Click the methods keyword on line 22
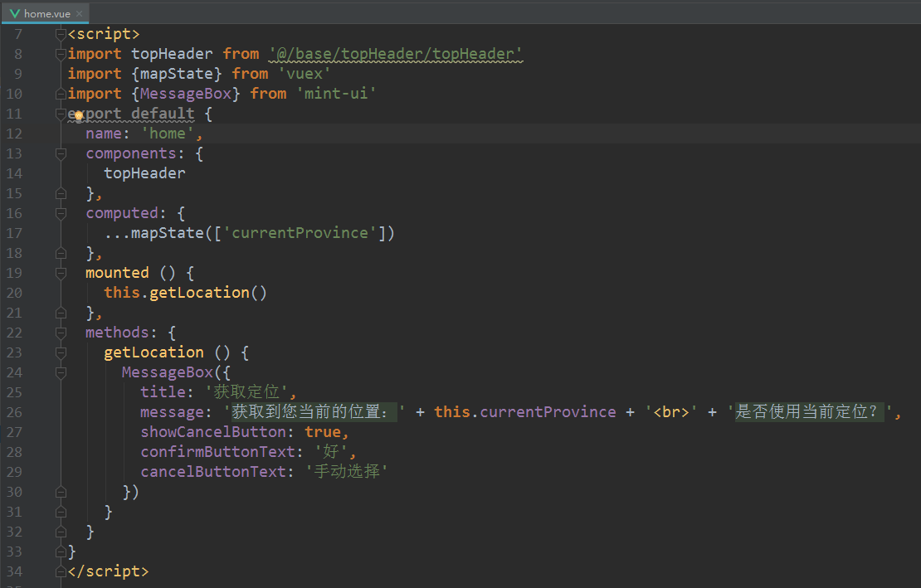Image resolution: width=921 pixels, height=588 pixels. (x=118, y=333)
